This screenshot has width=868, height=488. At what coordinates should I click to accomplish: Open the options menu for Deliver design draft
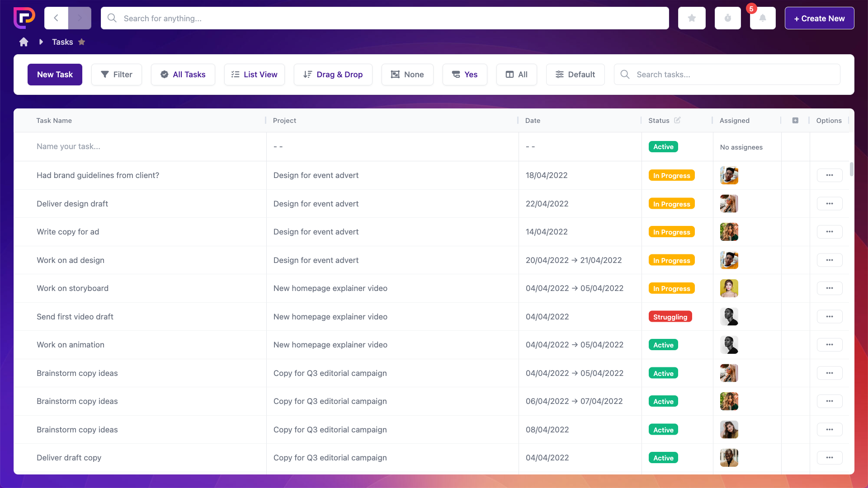pos(830,203)
